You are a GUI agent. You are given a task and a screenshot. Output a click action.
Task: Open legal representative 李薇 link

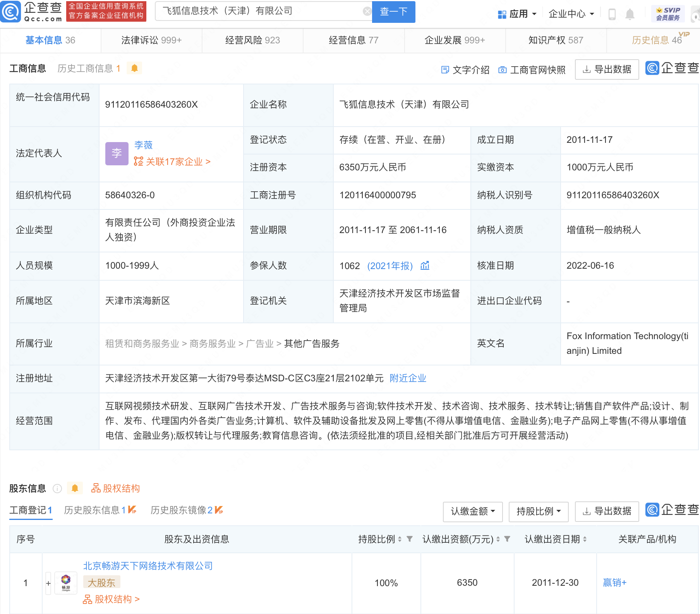[x=143, y=145]
